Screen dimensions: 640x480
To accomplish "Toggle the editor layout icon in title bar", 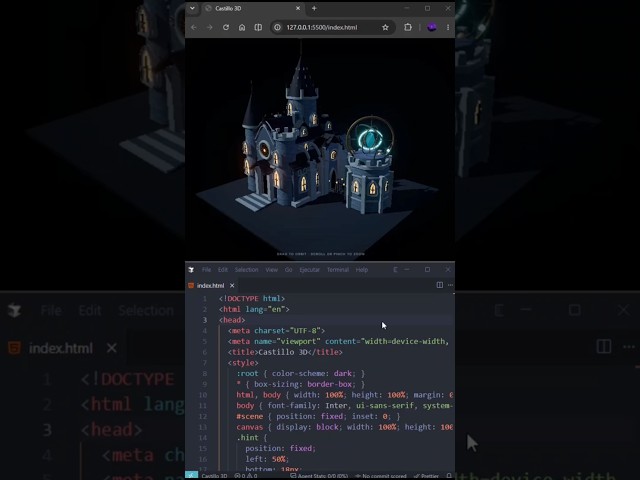I will click(x=395, y=270).
